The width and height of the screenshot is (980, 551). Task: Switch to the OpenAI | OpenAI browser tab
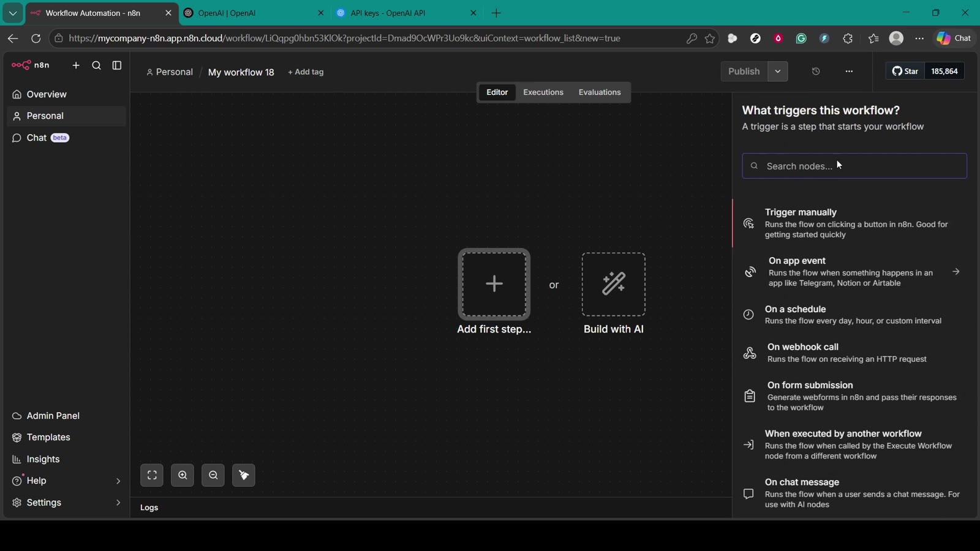(x=255, y=13)
